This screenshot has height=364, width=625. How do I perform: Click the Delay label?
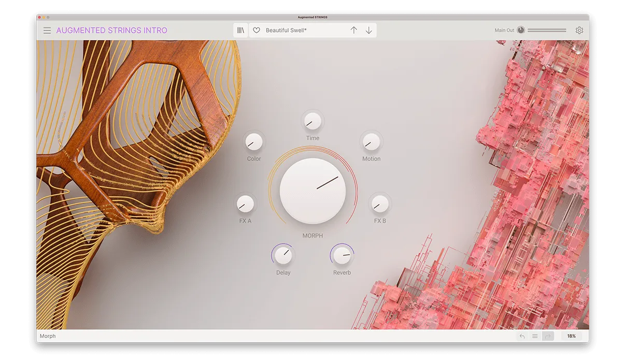click(283, 273)
